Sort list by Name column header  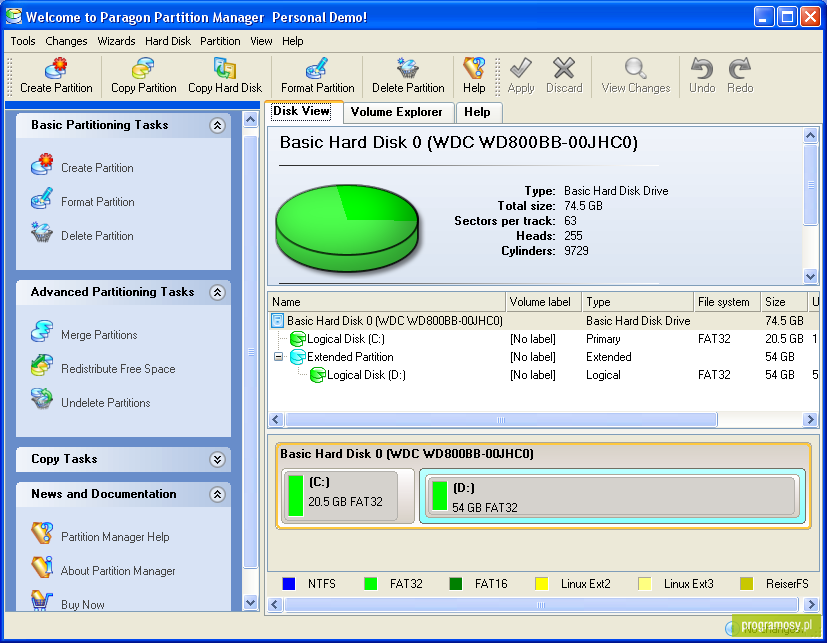[387, 302]
